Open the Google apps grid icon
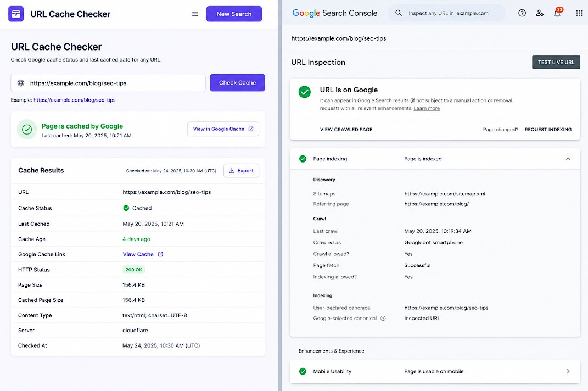The image size is (588, 391). 579,13
